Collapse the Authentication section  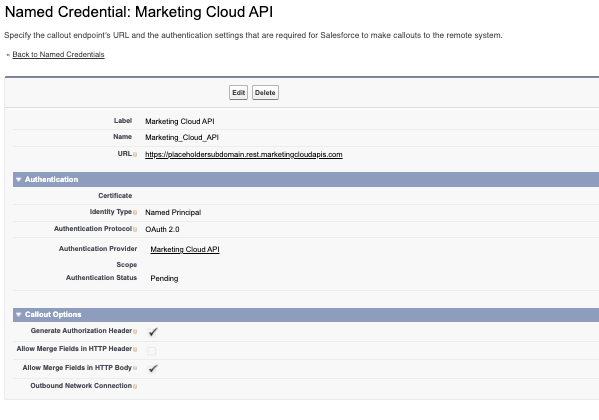18,179
